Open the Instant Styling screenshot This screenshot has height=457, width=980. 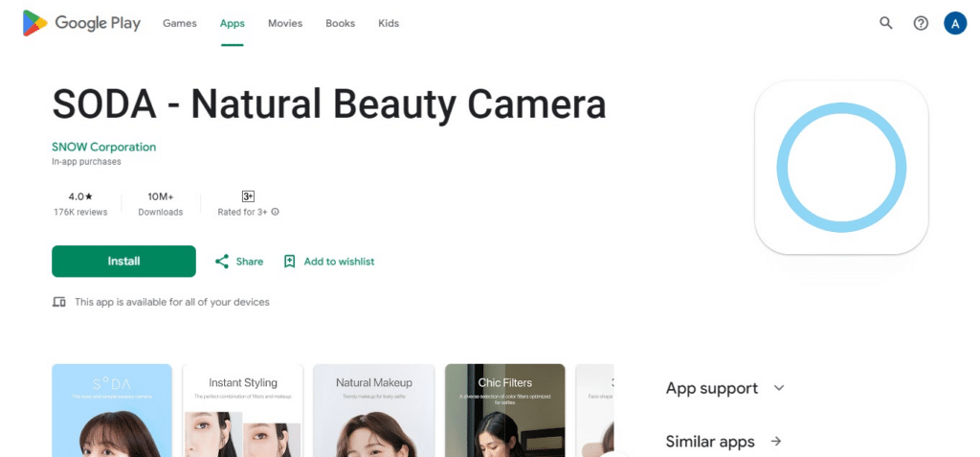click(x=242, y=410)
